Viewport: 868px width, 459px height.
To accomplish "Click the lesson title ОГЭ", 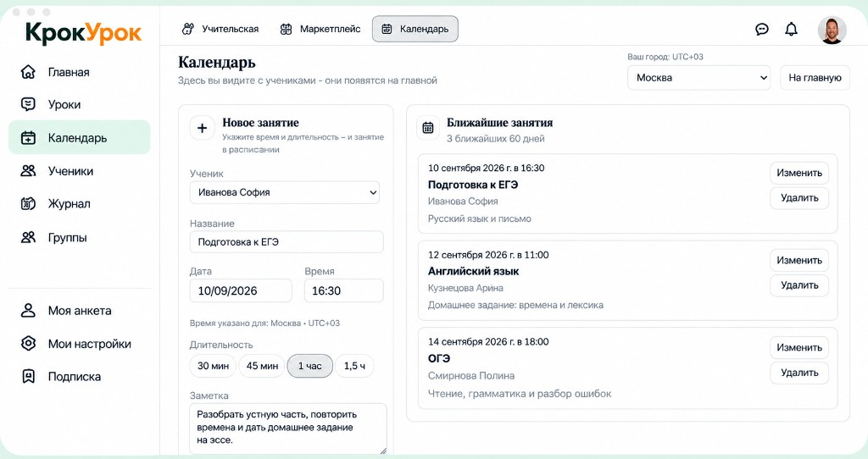I will [439, 358].
